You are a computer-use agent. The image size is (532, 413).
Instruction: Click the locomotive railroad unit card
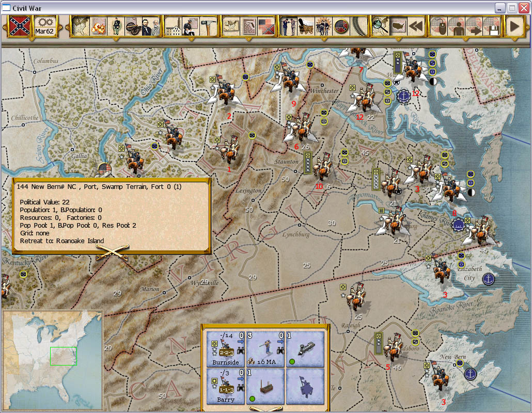pyautogui.click(x=305, y=349)
